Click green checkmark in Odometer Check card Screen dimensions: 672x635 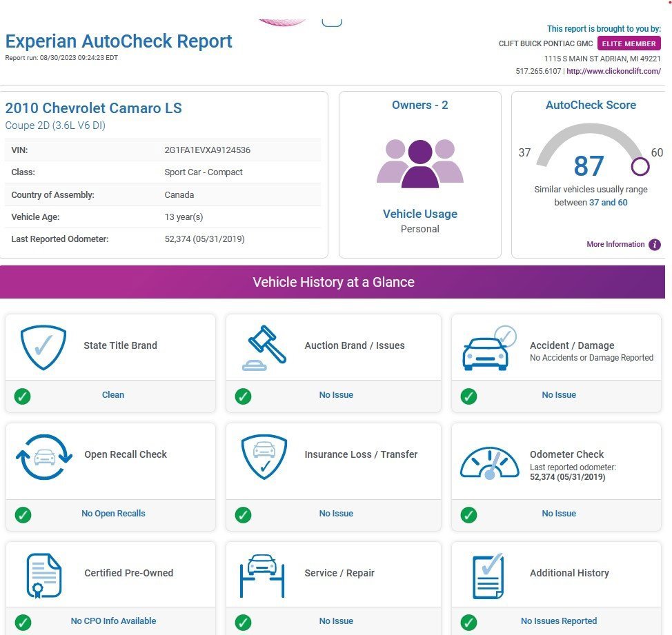click(x=468, y=514)
